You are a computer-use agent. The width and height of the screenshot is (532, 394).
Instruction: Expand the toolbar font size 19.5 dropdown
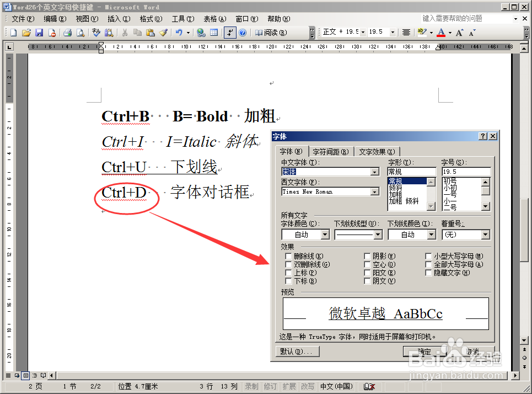tap(393, 32)
